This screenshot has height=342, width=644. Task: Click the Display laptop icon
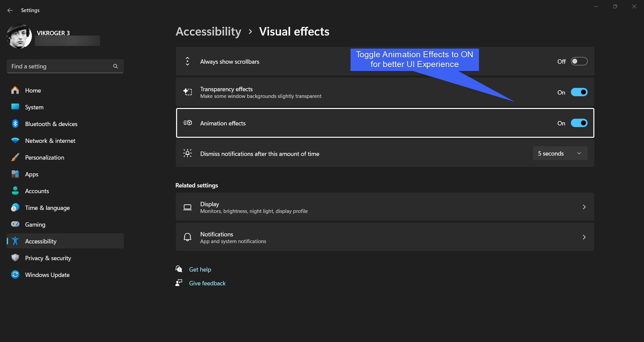pyautogui.click(x=187, y=207)
